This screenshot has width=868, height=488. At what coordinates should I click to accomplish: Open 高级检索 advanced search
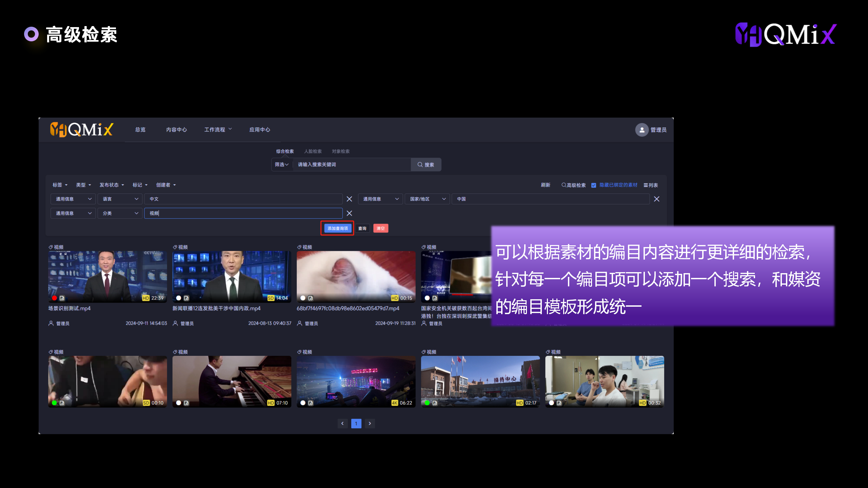click(573, 185)
